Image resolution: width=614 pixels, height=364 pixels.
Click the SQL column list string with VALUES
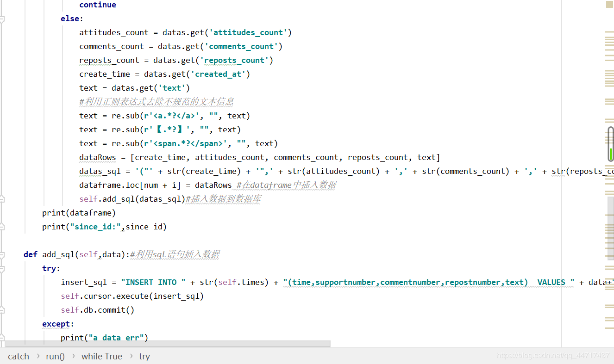(x=429, y=282)
